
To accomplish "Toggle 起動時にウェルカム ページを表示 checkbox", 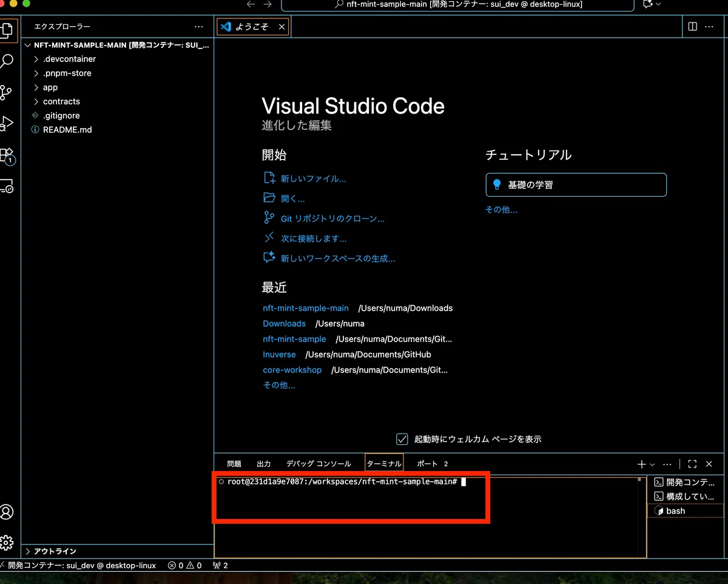I will (x=402, y=439).
